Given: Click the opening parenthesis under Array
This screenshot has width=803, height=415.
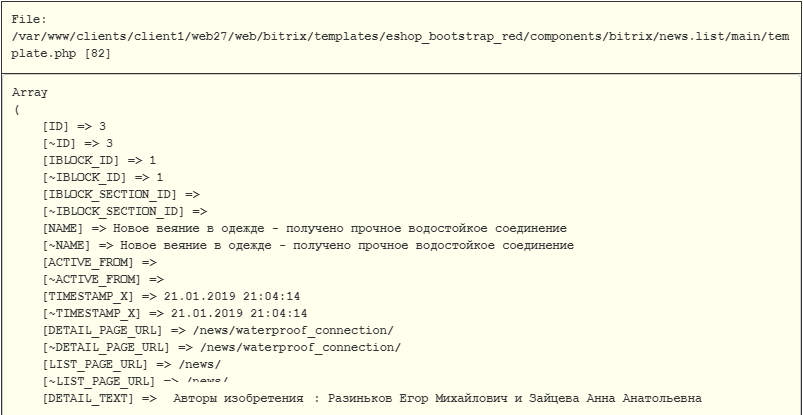Looking at the screenshot, I should coord(16,110).
